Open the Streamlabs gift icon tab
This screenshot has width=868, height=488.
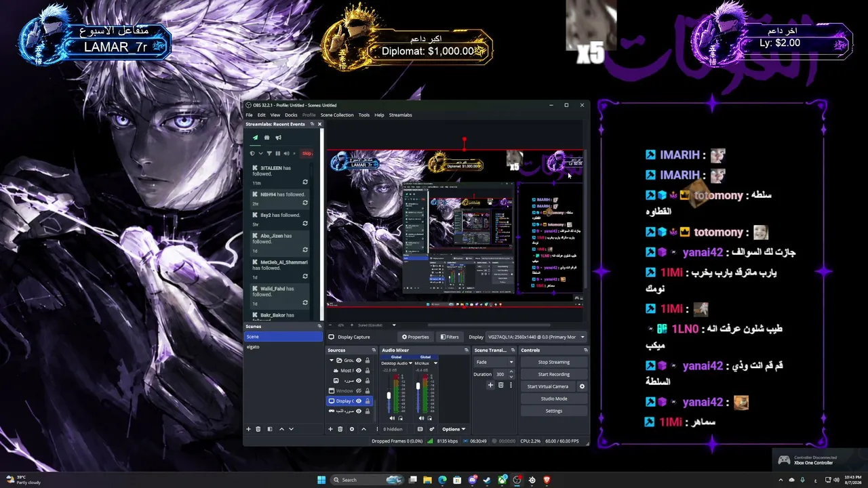[267, 138]
